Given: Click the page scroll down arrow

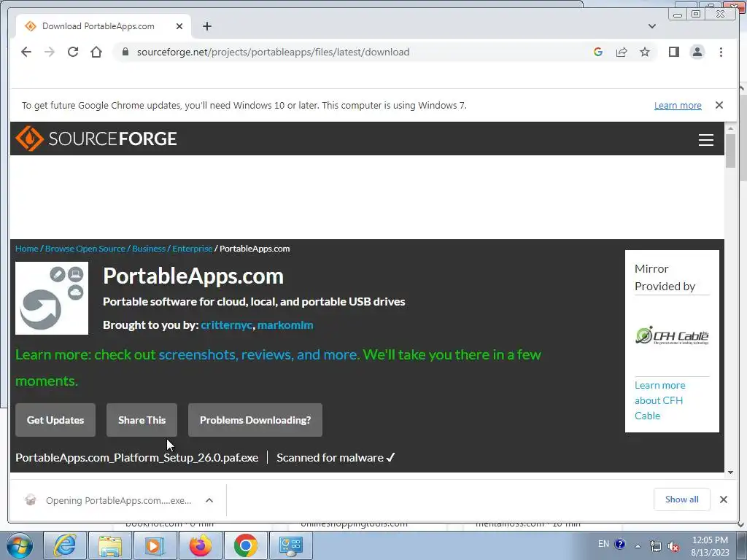Looking at the screenshot, I should point(730,472).
